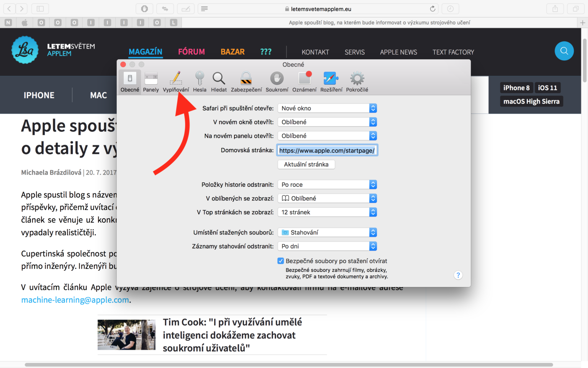Screen dimensions: 588x368
Task: Click author name 'Michaela Brázdilová'
Action: (x=51, y=172)
